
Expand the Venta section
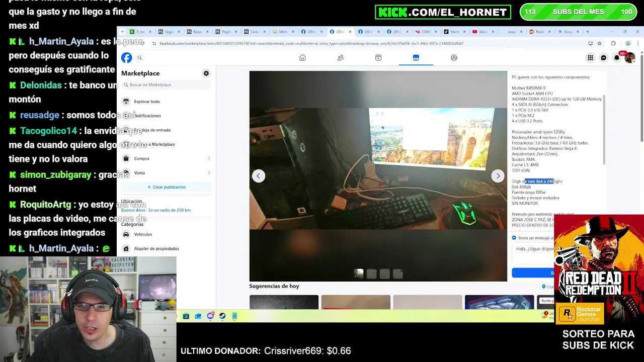pyautogui.click(x=166, y=173)
